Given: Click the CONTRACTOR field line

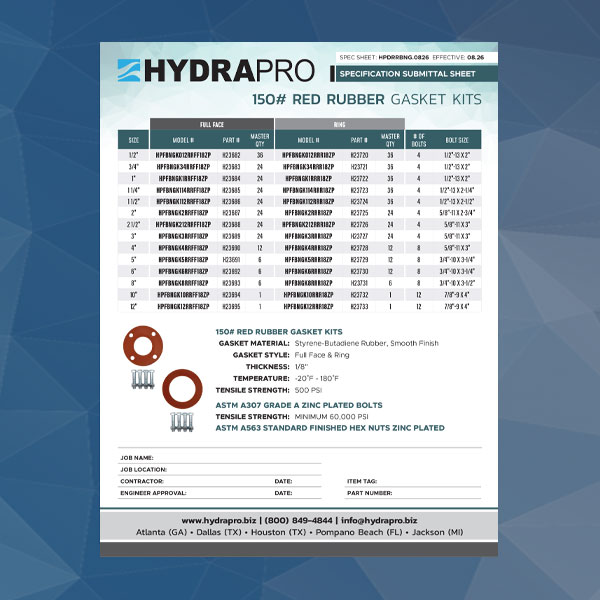Looking at the screenshot, I should point(195,481).
